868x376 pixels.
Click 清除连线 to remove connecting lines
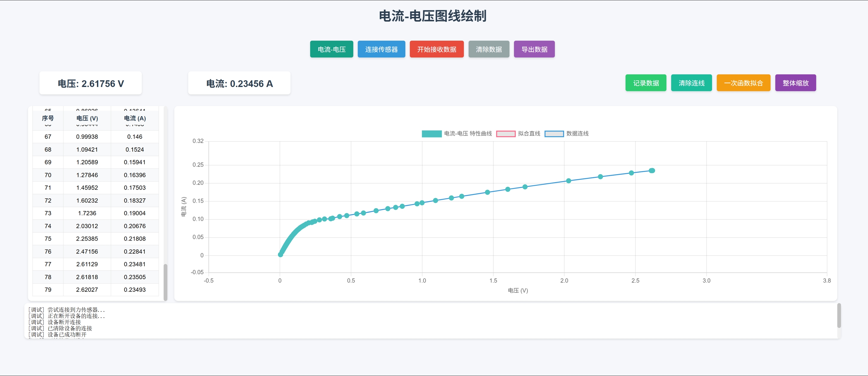click(691, 83)
